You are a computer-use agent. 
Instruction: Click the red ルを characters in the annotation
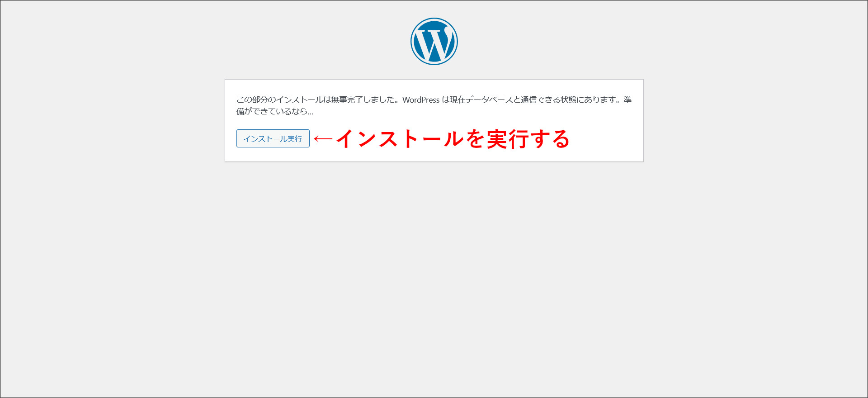(x=464, y=139)
